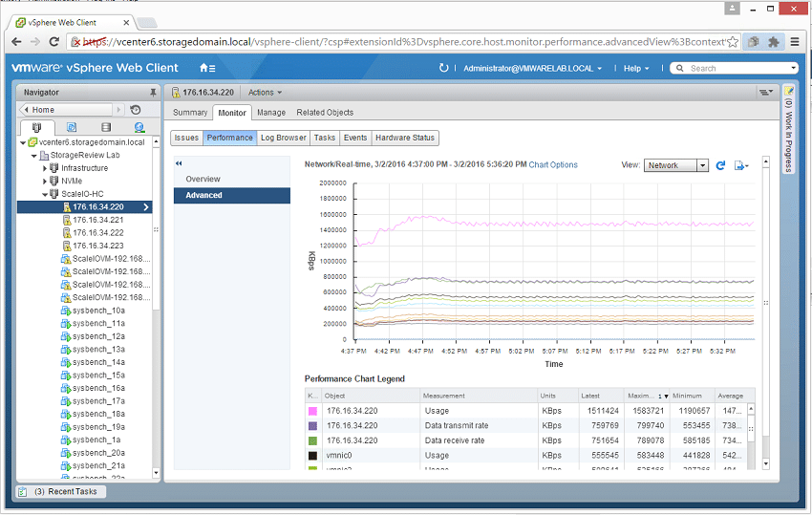Screen dimensions: 812x515
Task: Collapse the StorageReview Lab datacenter node
Action: pyautogui.click(x=33, y=156)
